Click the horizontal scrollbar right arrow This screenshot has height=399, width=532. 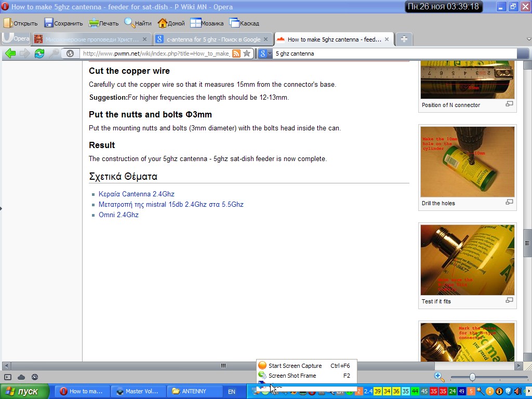pos(518,366)
